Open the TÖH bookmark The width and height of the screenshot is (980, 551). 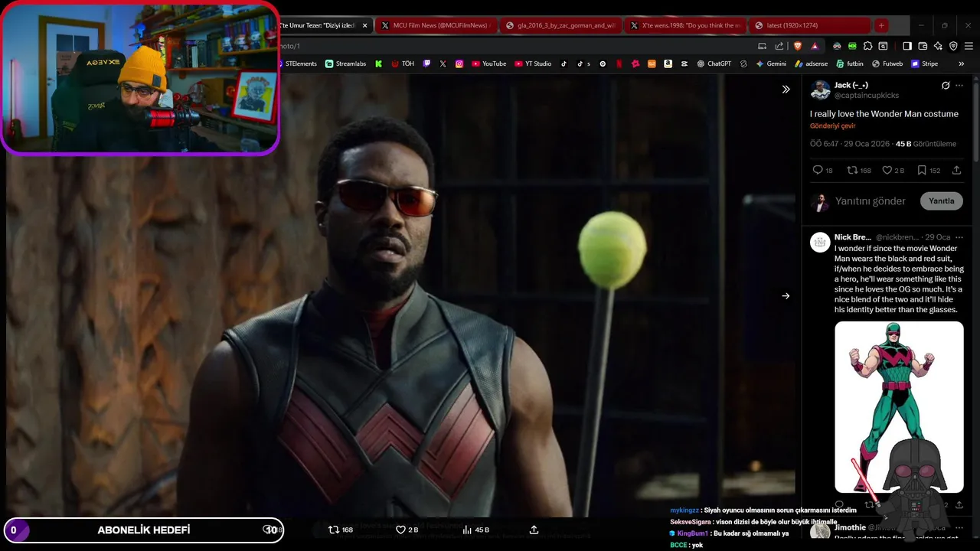point(403,64)
